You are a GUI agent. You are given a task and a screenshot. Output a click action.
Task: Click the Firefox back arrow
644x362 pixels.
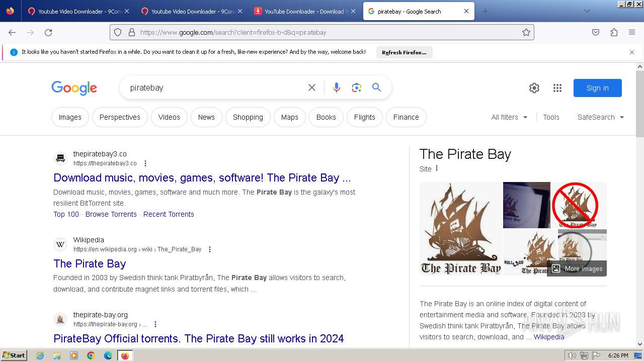12,32
